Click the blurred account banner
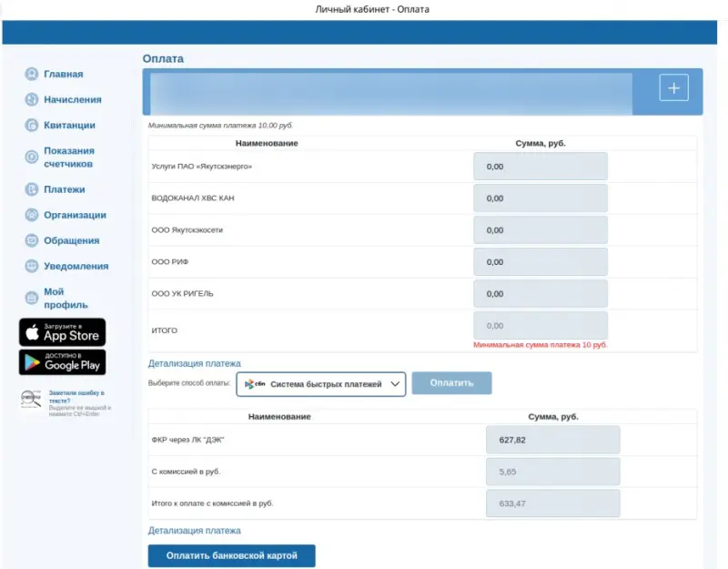The height and width of the screenshot is (569, 728). point(391,92)
